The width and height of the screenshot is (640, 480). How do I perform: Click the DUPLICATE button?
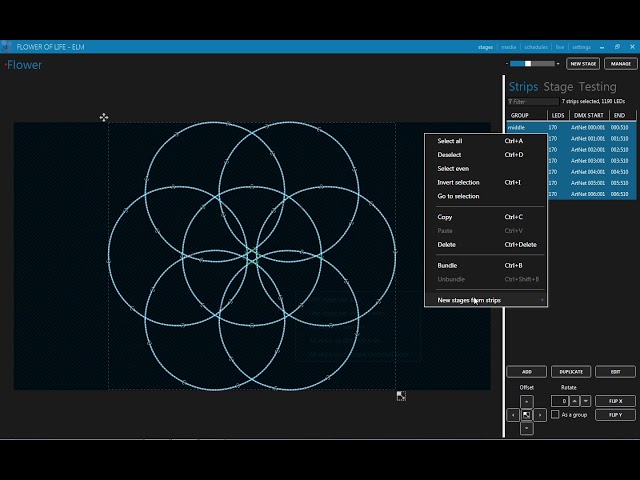(x=571, y=372)
